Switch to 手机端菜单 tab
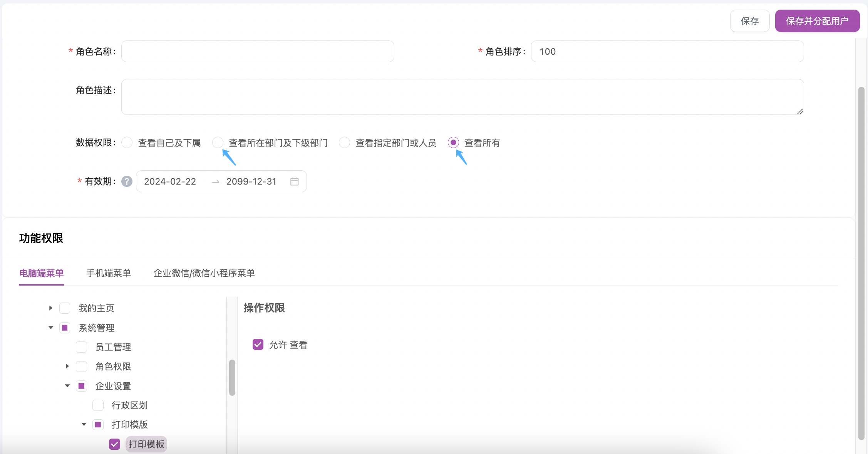The height and width of the screenshot is (454, 868). click(109, 273)
